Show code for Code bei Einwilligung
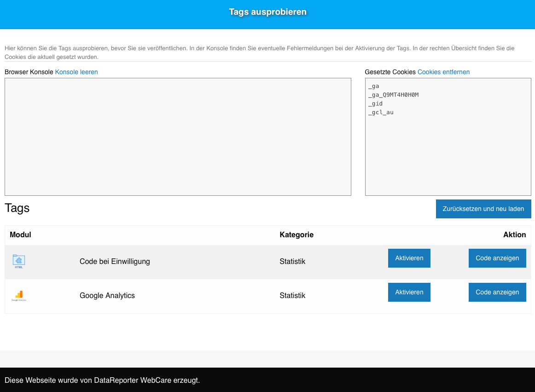 497,258
